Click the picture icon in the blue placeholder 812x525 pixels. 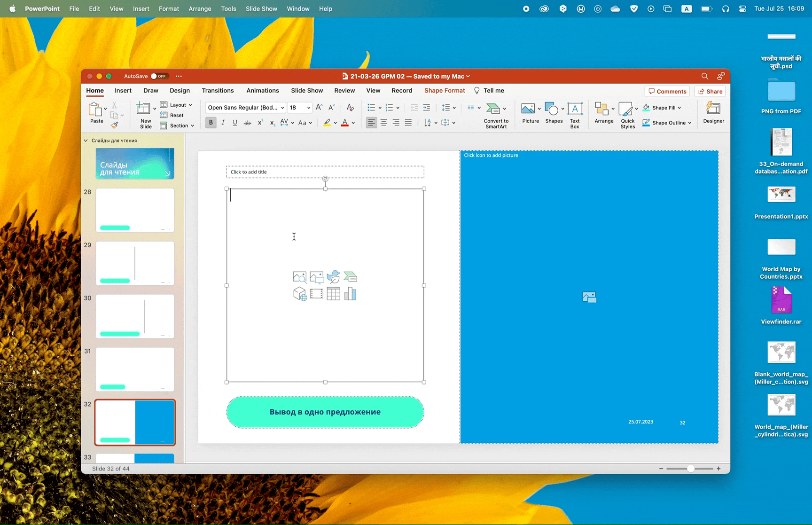click(x=589, y=297)
